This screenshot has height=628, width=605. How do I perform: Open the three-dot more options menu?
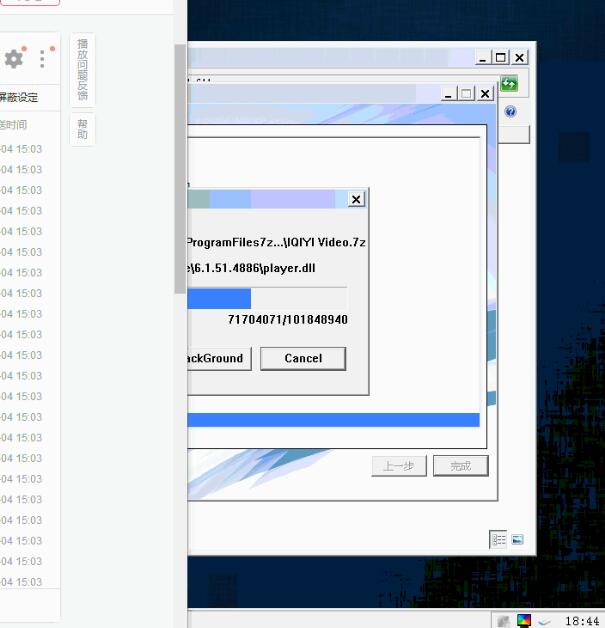pos(42,59)
